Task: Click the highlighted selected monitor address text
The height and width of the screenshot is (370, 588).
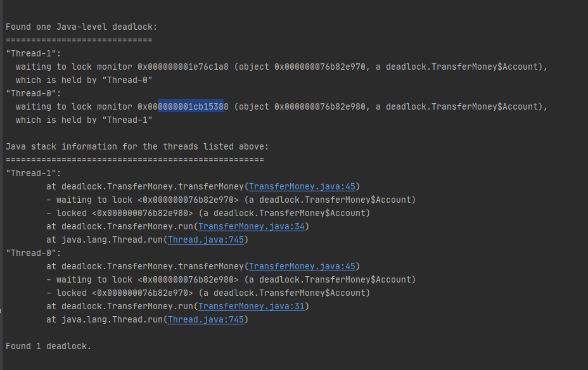Action: click(191, 106)
